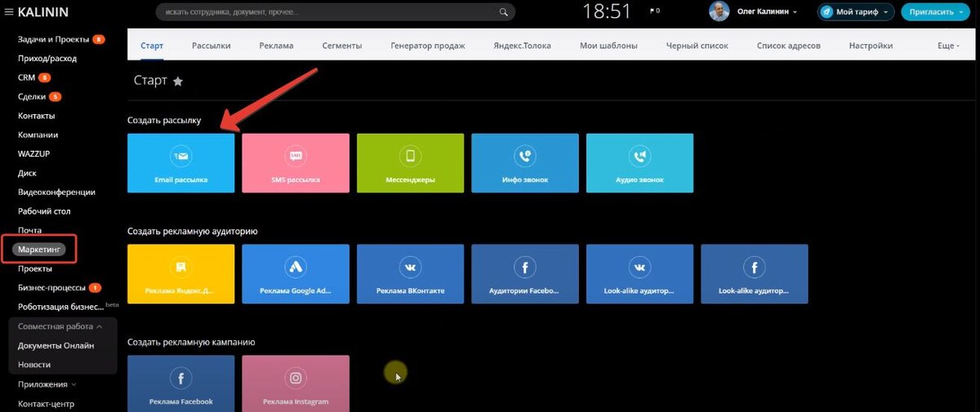Click Олег Калинин's profile avatar
The height and width of the screenshot is (412, 980).
[x=719, y=11]
